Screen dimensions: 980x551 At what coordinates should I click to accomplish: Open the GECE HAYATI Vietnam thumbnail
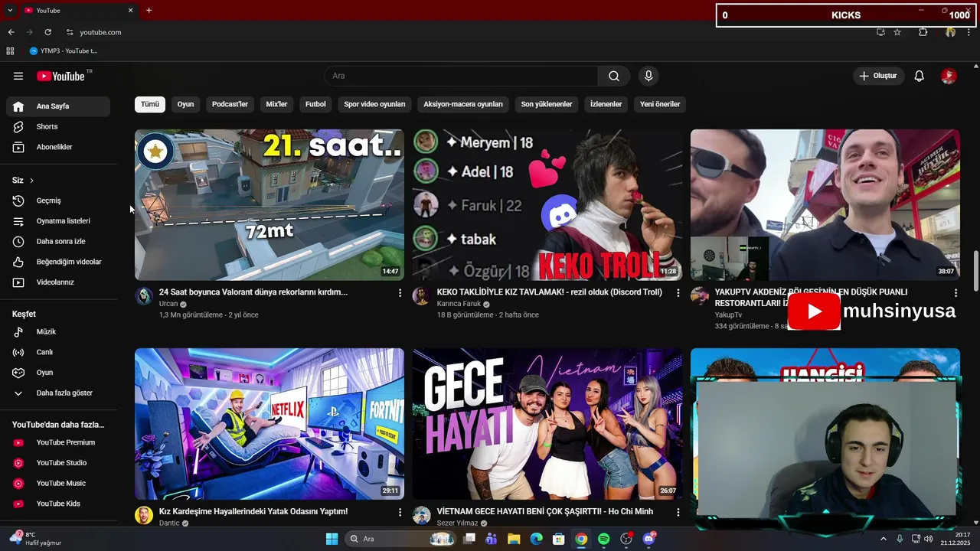pyautogui.click(x=547, y=424)
